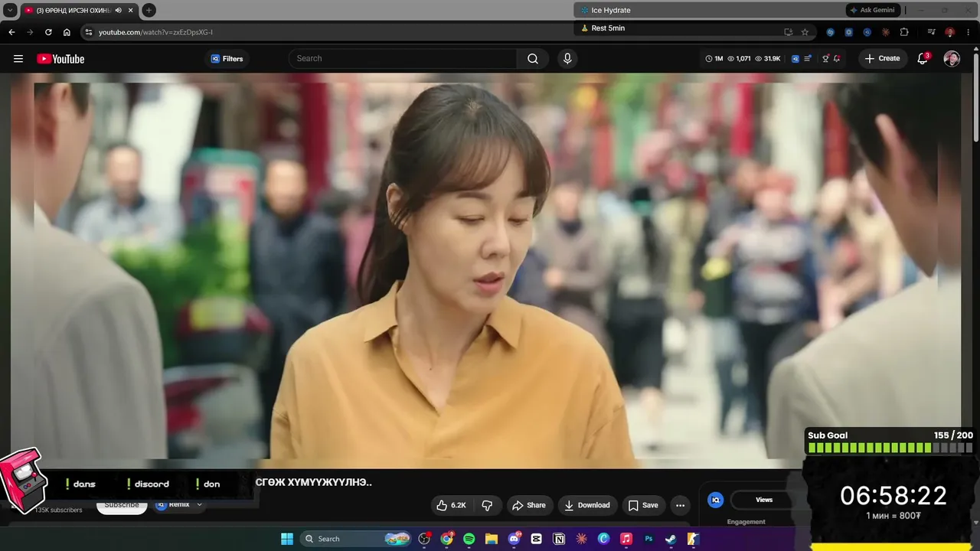Go to the YouTube home logo
Viewport: 980px width, 551px height.
coord(60,59)
